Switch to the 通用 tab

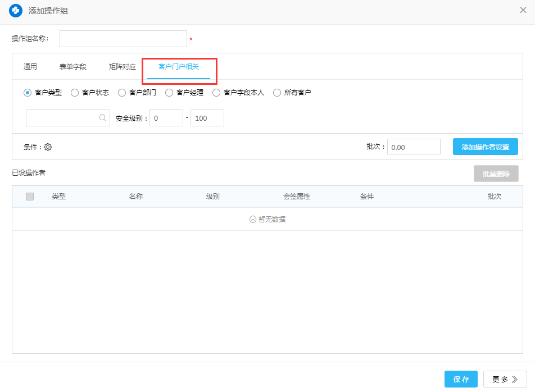pos(30,67)
